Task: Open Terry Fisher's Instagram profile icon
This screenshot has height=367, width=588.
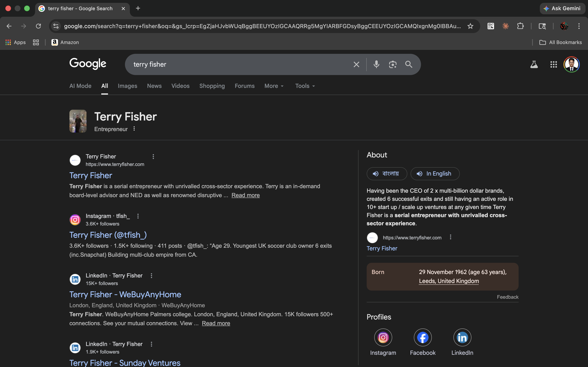Action: [383, 337]
